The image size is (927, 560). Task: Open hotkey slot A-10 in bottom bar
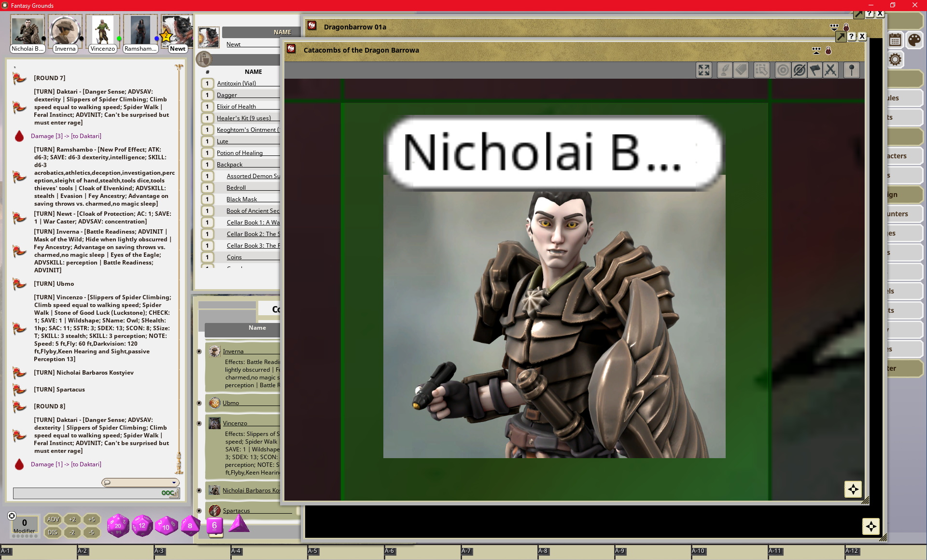click(x=729, y=553)
